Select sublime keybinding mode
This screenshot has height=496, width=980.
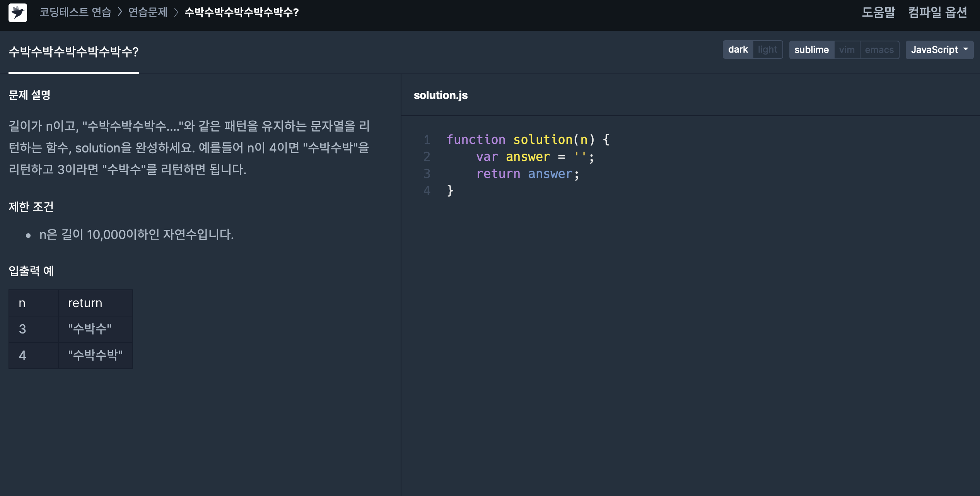pos(811,50)
